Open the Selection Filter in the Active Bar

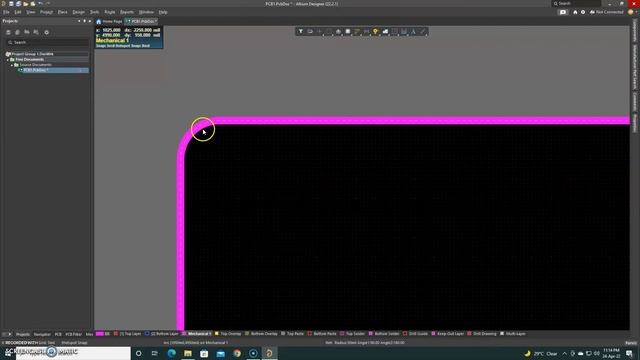(x=301, y=31)
